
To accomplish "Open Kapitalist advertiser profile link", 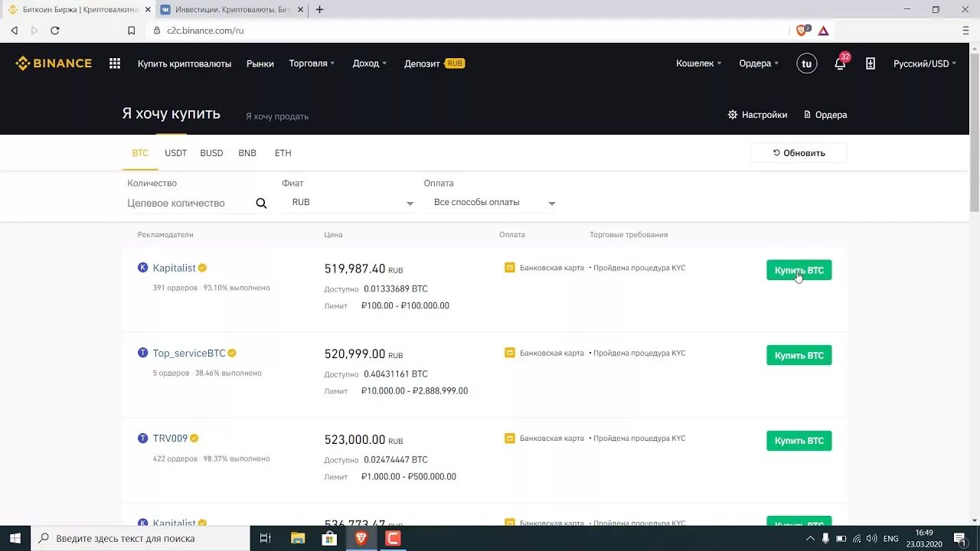I will pyautogui.click(x=175, y=268).
